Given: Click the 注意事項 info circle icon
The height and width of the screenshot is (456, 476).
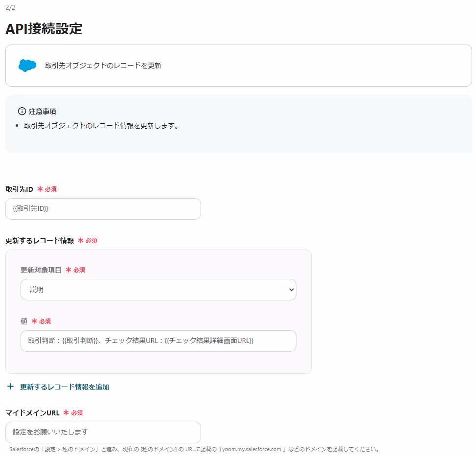Looking at the screenshot, I should 22,111.
